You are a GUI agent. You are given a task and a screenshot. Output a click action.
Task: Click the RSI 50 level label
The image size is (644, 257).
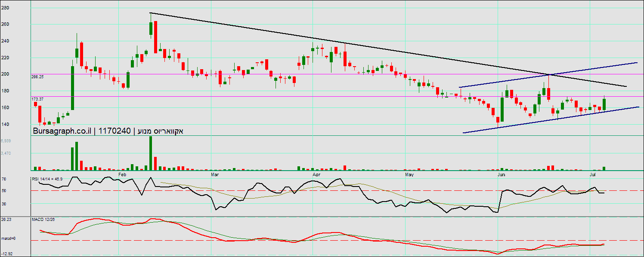[x=3, y=191]
